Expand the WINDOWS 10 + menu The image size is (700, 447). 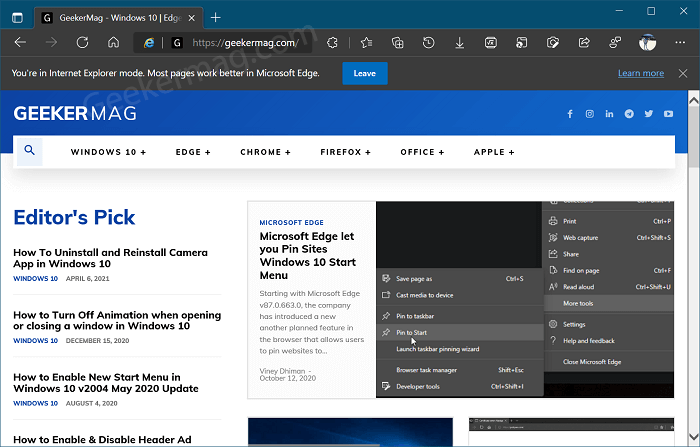tap(108, 152)
